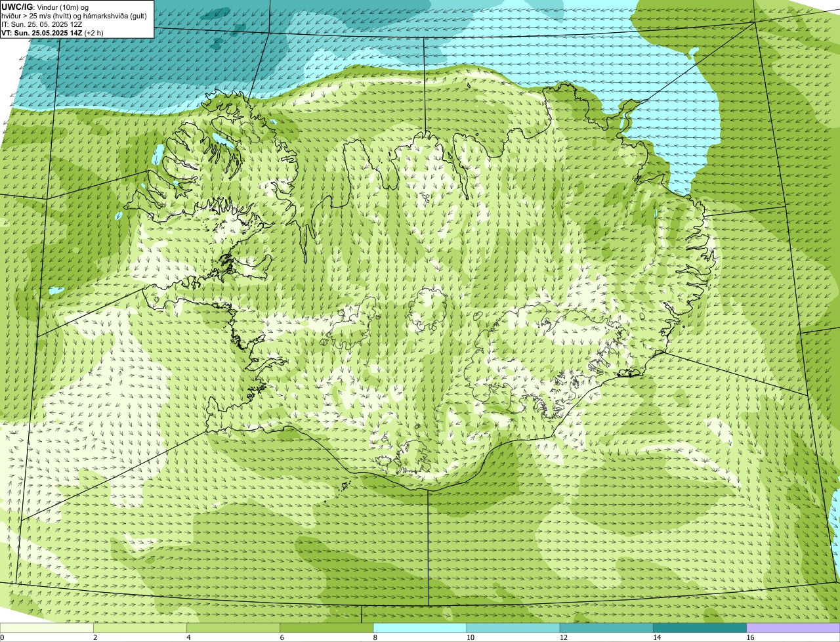The width and height of the screenshot is (840, 642).
Task: Click the '8' scale label
Action: (x=375, y=637)
